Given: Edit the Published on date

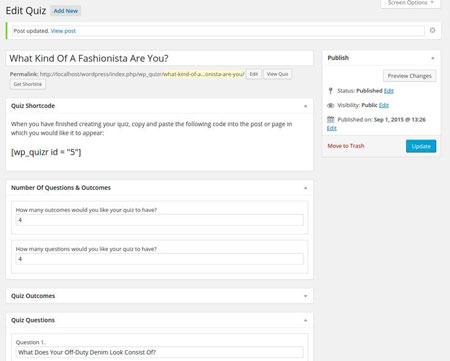Looking at the screenshot, I should 332,128.
